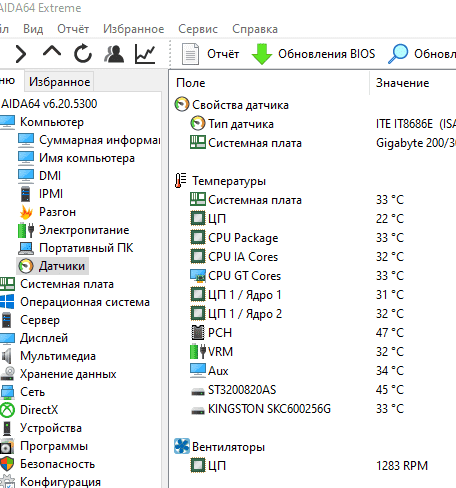Image resolution: width=456 pixels, height=488 pixels.
Task: Select the ЦП 1 / Ядро 1 row
Action: click(313, 295)
